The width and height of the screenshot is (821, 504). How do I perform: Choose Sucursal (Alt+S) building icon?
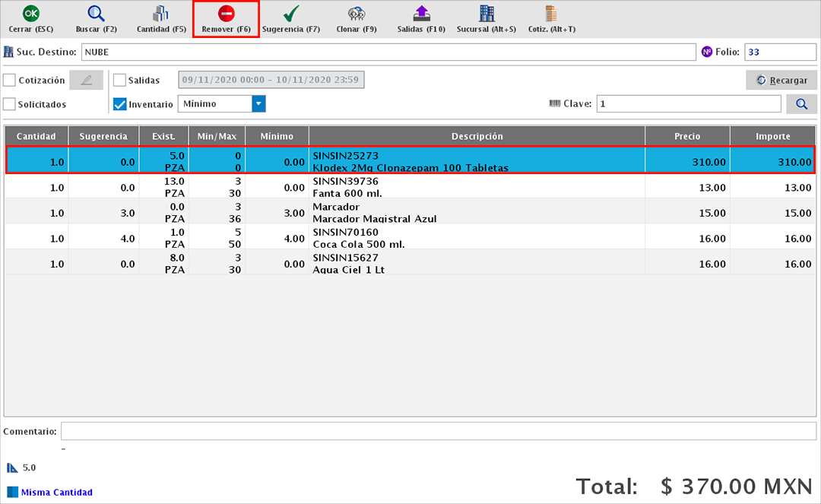487,14
